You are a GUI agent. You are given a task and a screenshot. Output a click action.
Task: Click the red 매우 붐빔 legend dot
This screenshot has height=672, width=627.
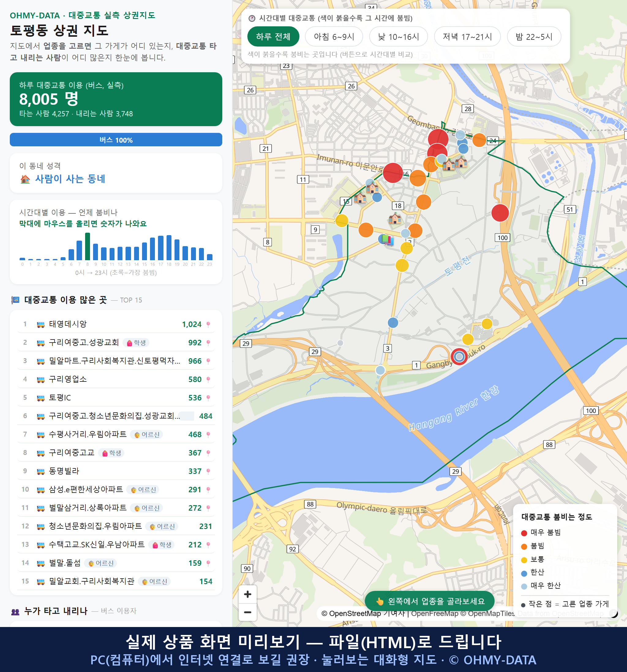click(x=524, y=533)
